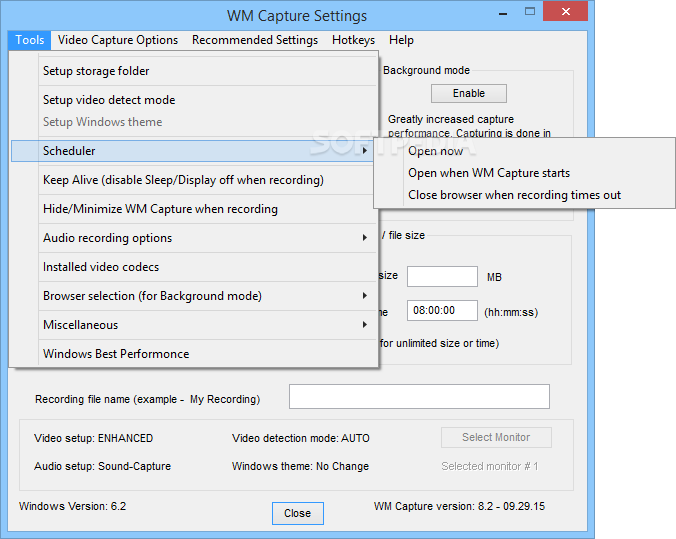The height and width of the screenshot is (539, 676).
Task: Open the Tools menu
Action: pyautogui.click(x=29, y=40)
